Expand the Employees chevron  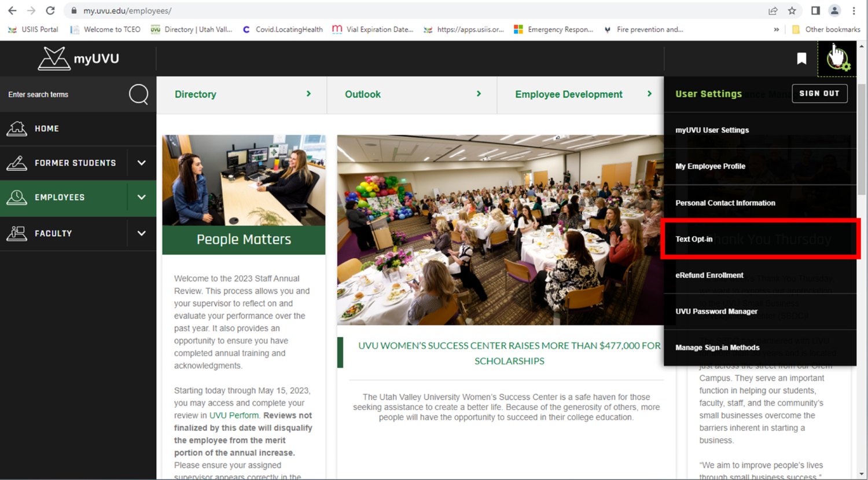click(142, 197)
